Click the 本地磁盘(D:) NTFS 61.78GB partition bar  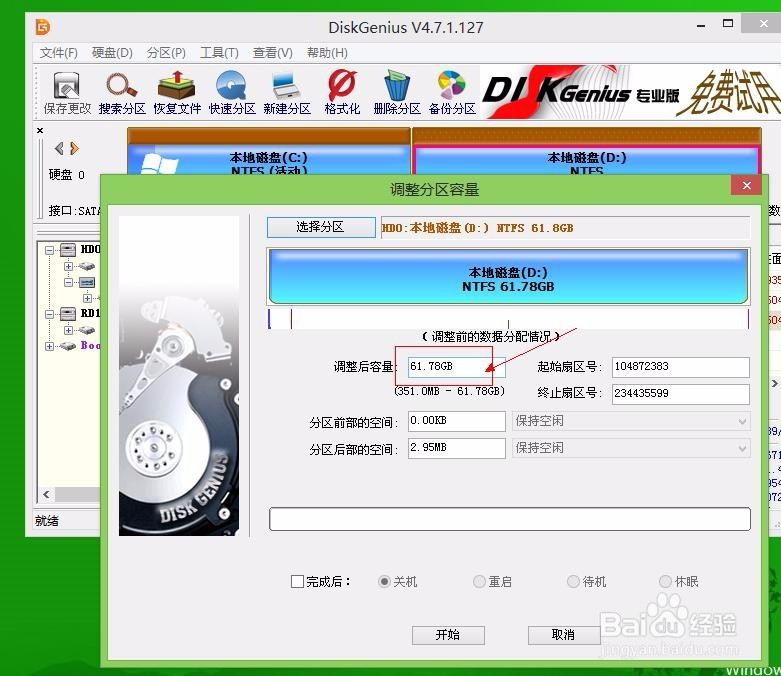[x=508, y=276]
